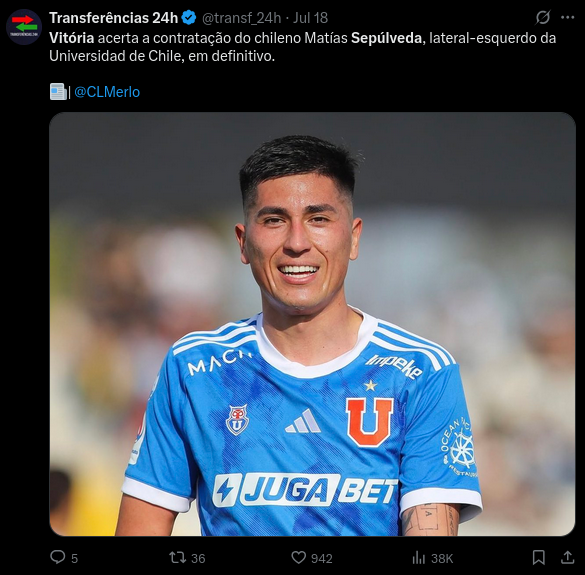Viewport: 585px width, 575px height.
Task: Enlarge the Matías Sepúlveda player photo
Action: pyautogui.click(x=312, y=324)
